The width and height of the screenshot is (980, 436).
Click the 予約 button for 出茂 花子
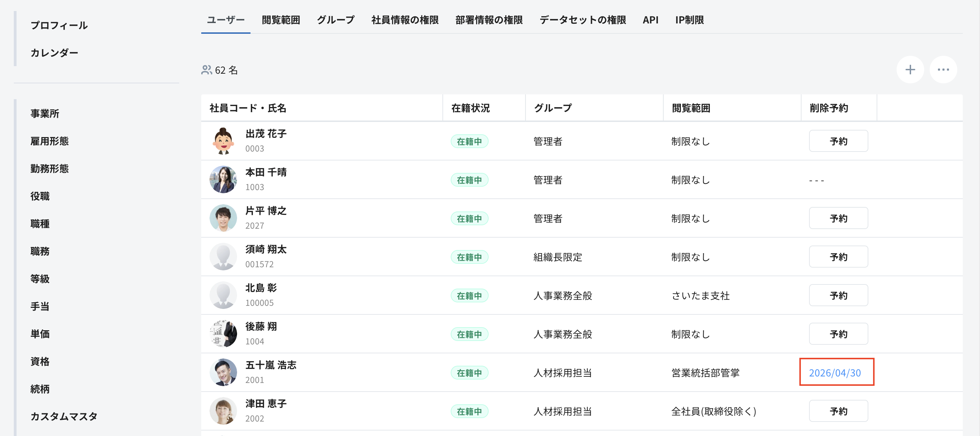tap(838, 141)
